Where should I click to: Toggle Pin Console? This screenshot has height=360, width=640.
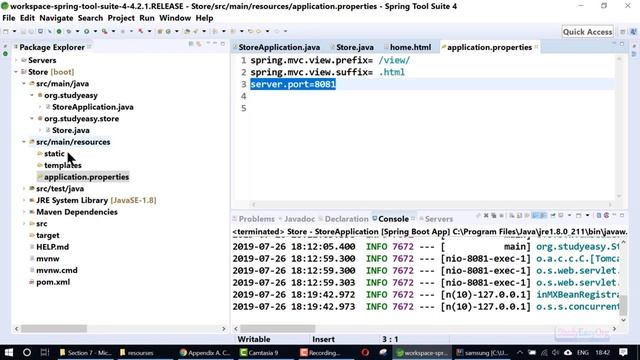[x=553, y=216]
